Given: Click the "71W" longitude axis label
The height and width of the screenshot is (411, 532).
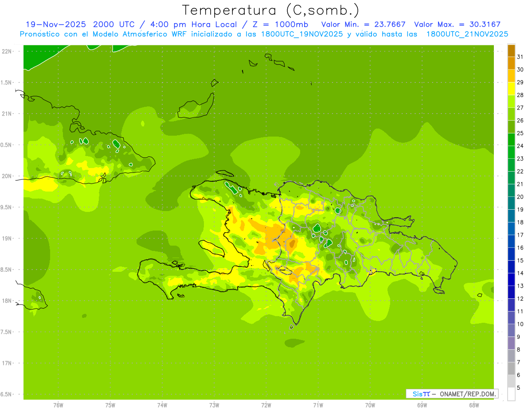Looking at the screenshot, I should coord(318,405).
